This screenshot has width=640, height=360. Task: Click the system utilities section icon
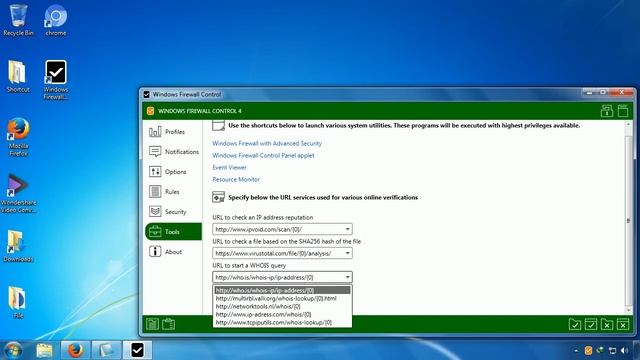pos(218,126)
